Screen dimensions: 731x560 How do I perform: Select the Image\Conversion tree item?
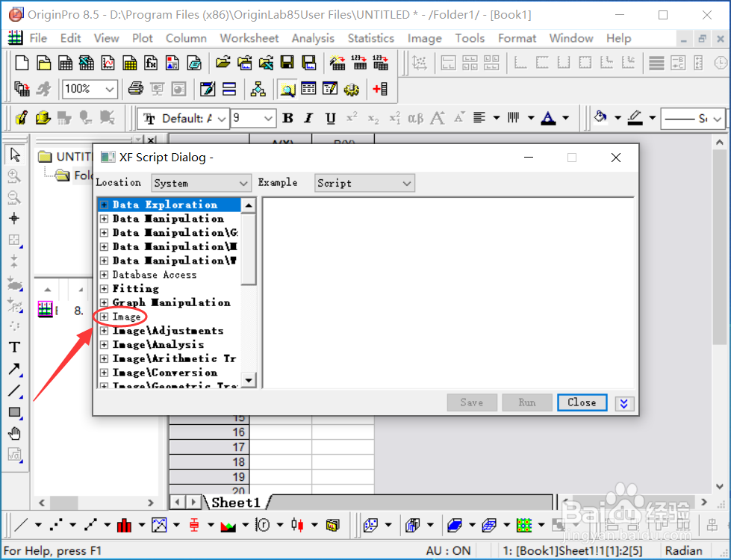click(164, 373)
